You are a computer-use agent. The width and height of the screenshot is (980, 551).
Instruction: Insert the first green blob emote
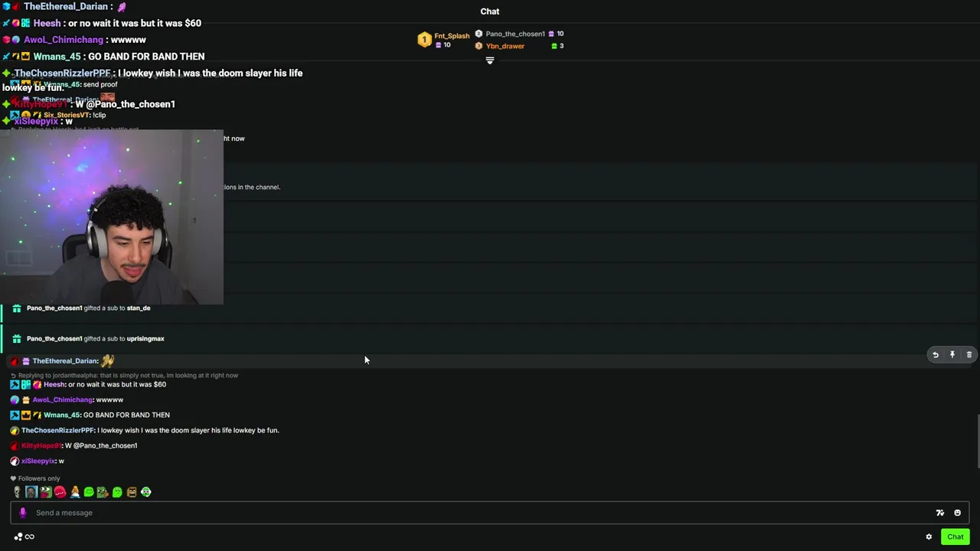(89, 492)
